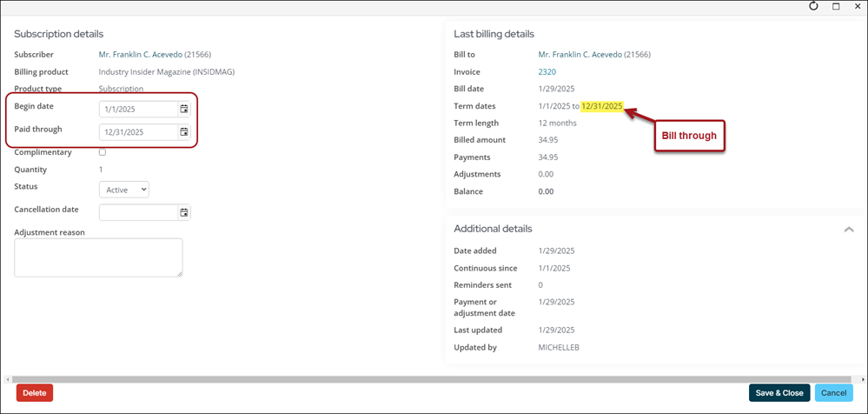This screenshot has width=868, height=414.
Task: Click the Adjustment reason text area
Action: pos(98,257)
